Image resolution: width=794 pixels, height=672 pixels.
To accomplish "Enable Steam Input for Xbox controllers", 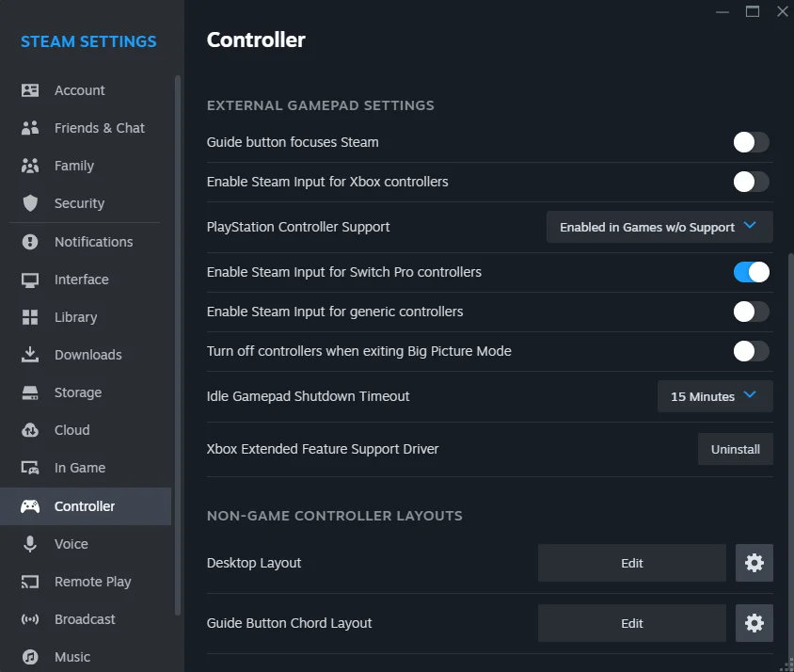I will pyautogui.click(x=751, y=182).
